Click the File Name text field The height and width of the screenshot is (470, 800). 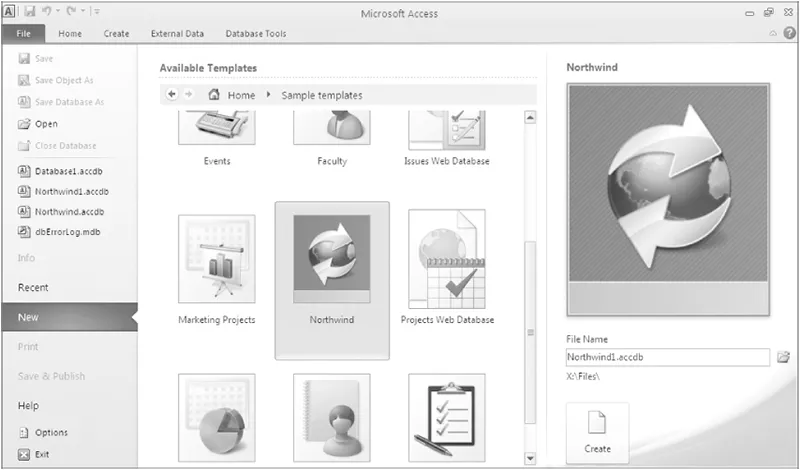click(667, 357)
